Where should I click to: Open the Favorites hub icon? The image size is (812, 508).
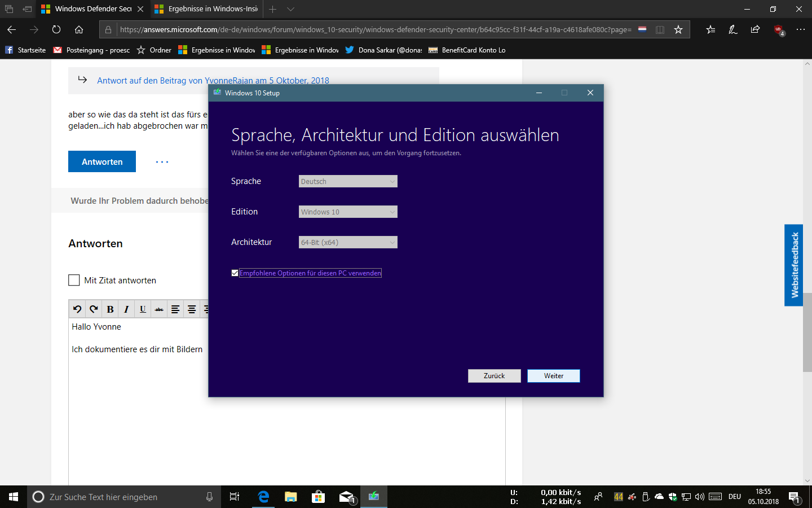pos(710,29)
